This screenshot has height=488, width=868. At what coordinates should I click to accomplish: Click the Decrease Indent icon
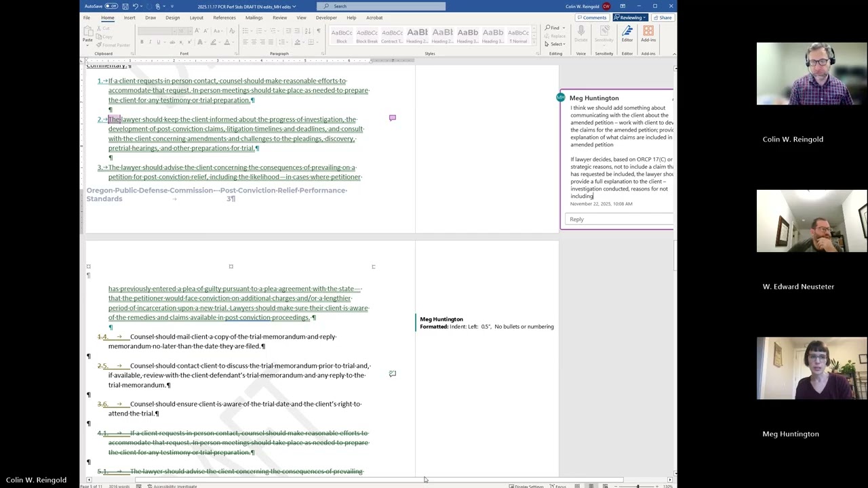288,31
